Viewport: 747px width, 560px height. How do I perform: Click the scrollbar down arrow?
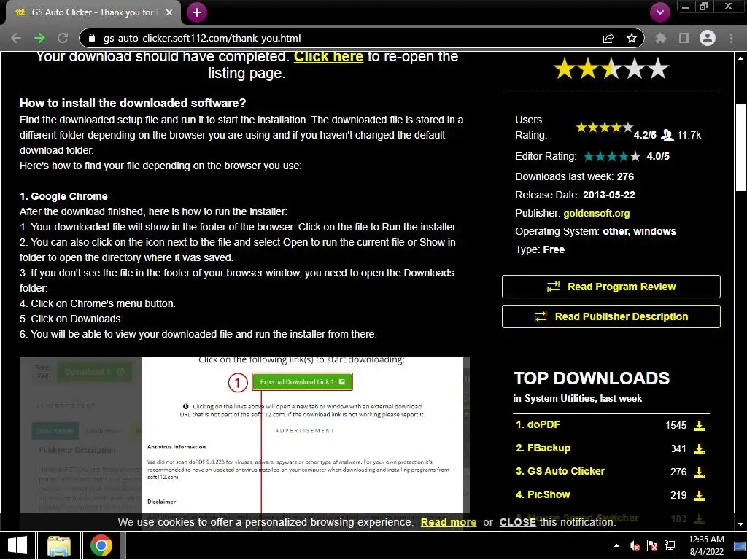click(x=740, y=524)
